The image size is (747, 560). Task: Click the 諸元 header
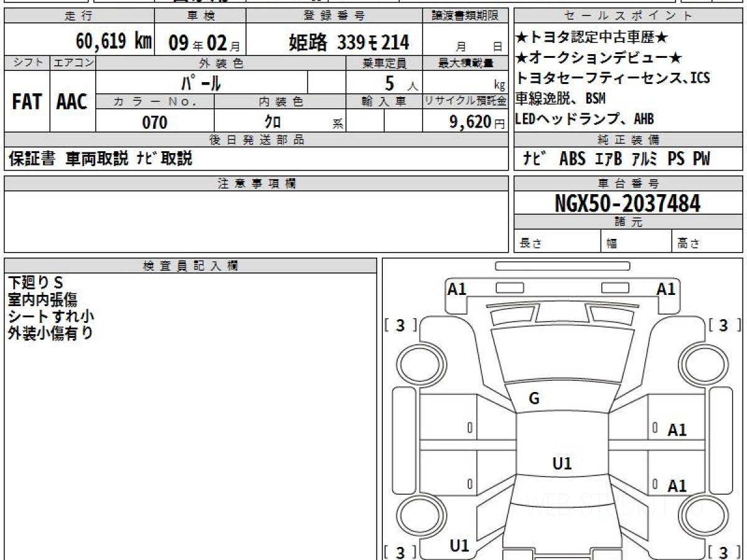pos(629,223)
